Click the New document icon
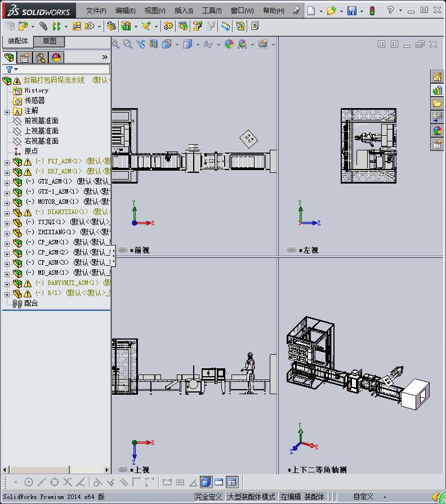The height and width of the screenshot is (504, 446). tap(311, 11)
